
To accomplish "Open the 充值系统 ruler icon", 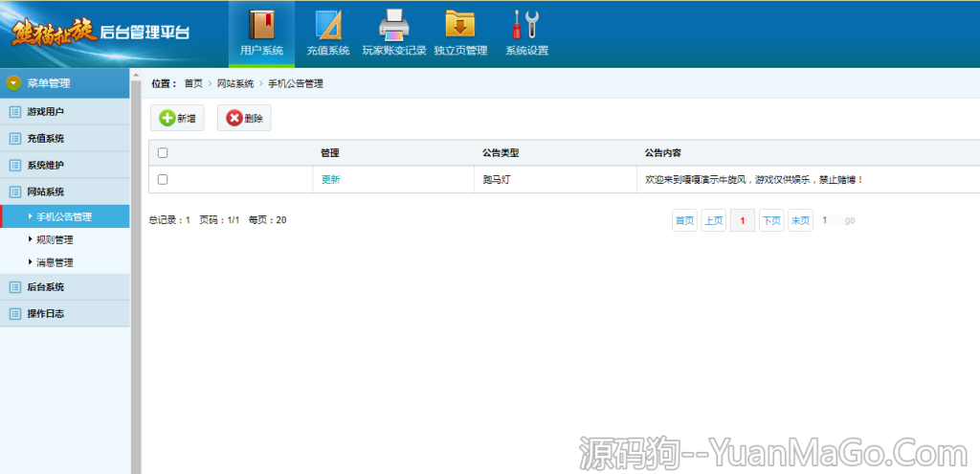I will [328, 25].
